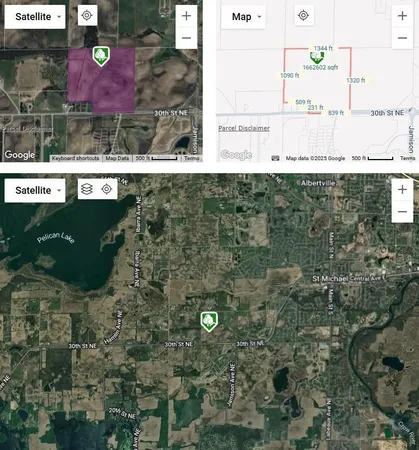Viewport: 419px width, 450px height.
Task: Click Map Data in top-left map footer
Action: [117, 158]
